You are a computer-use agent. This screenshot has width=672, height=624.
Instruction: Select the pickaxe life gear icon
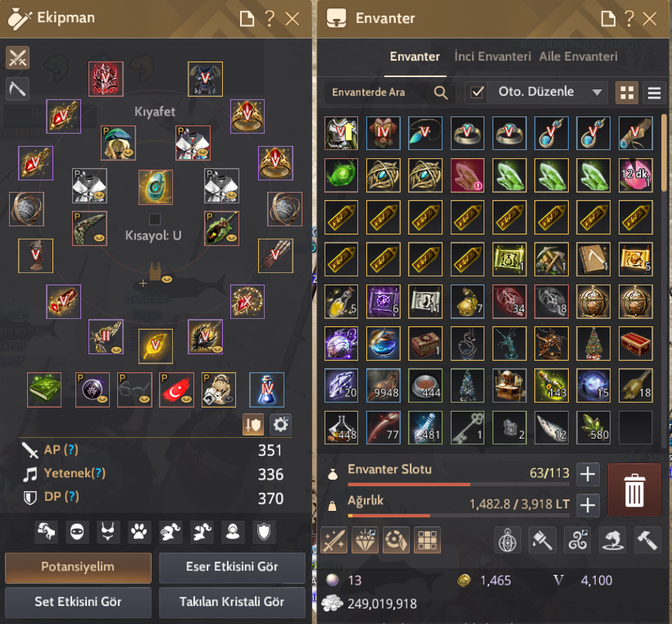tap(17, 89)
